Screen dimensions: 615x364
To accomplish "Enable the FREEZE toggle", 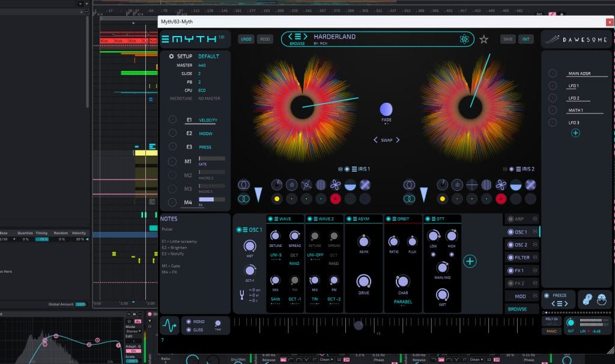I will tap(547, 296).
